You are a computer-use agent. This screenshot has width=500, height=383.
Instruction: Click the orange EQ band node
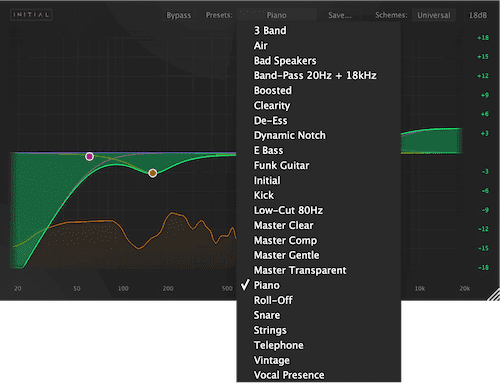tap(153, 173)
